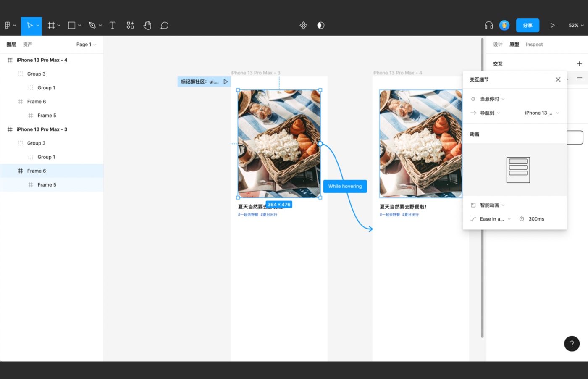Open the Figma main menu icon
This screenshot has height=379, width=588.
[x=8, y=26]
